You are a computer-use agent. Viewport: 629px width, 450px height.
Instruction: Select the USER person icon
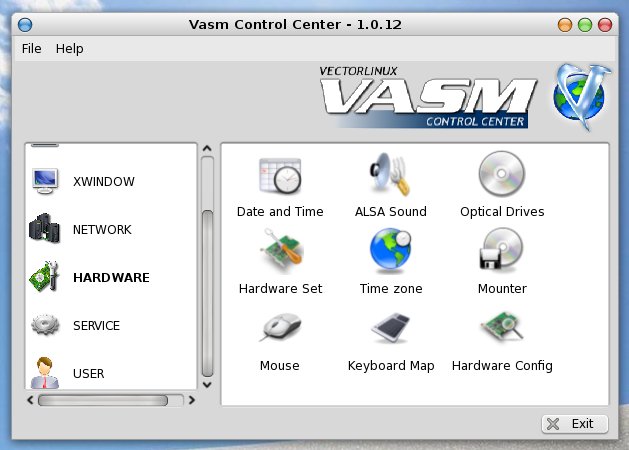pyautogui.click(x=45, y=373)
